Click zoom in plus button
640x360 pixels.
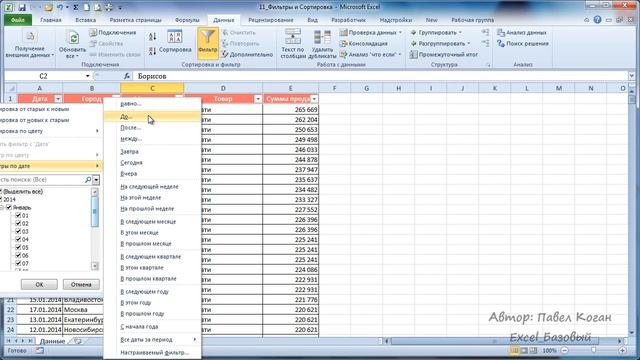tap(622, 351)
